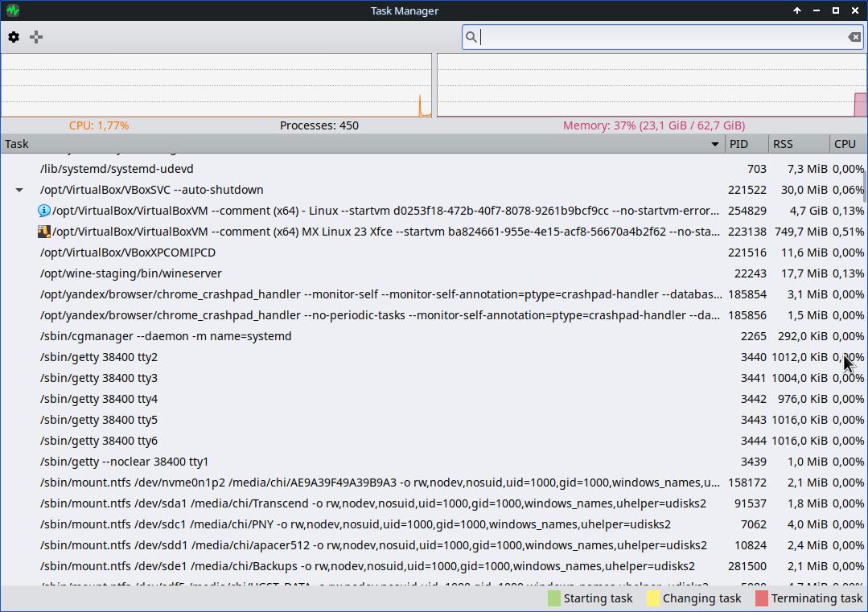This screenshot has height=612, width=868.
Task: Click PID value 158172
Action: (x=747, y=483)
